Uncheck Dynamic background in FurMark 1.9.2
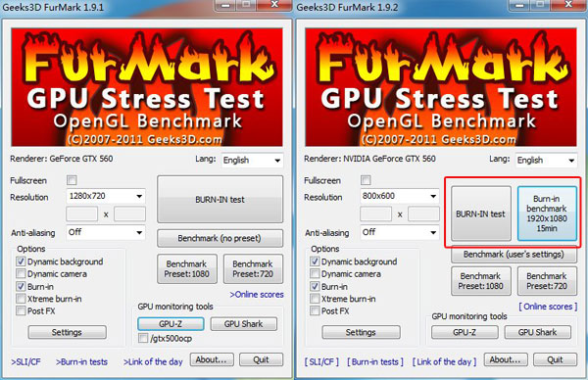The height and width of the screenshot is (380, 588). coord(315,261)
